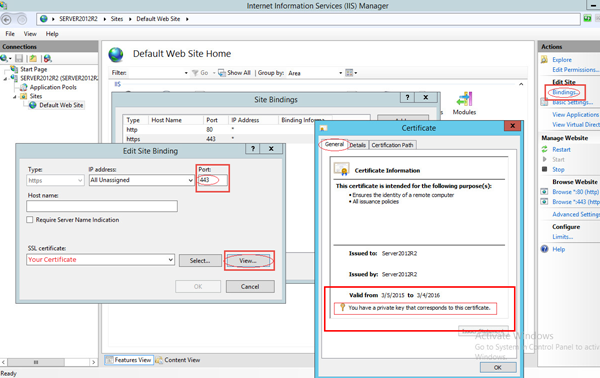Image resolution: width=600 pixels, height=378 pixels.
Task: Click the globe icon in address bar
Action: 44,19
